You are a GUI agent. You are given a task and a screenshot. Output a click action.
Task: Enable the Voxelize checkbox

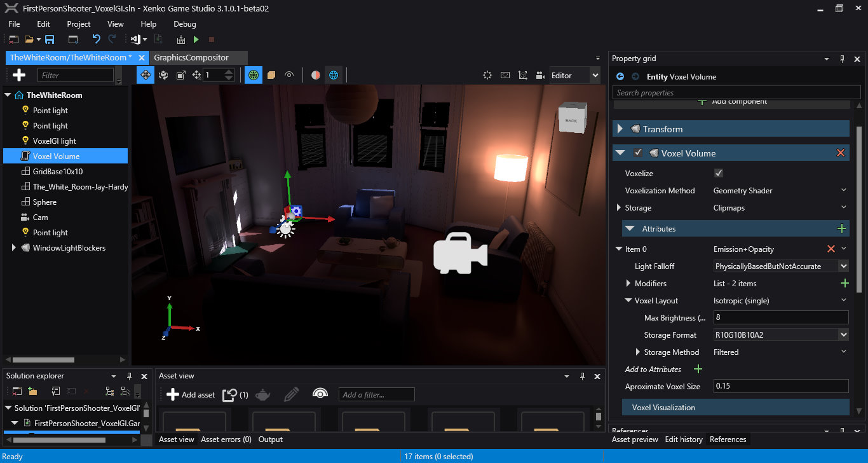click(x=719, y=173)
